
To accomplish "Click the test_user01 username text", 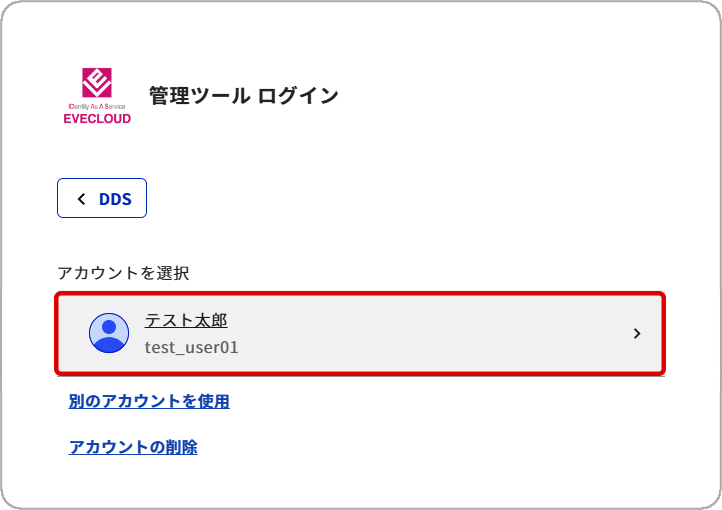I will [192, 348].
